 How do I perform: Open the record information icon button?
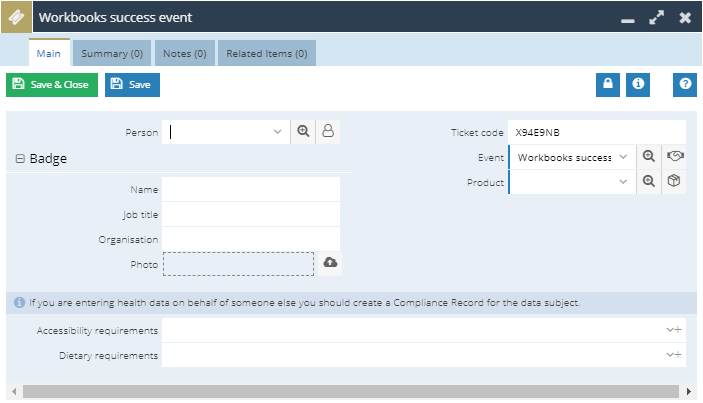(x=638, y=85)
